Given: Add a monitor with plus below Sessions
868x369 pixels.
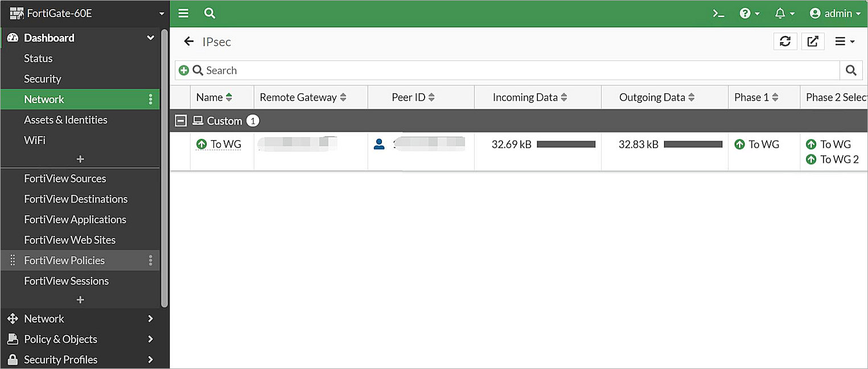Looking at the screenshot, I should (x=80, y=300).
